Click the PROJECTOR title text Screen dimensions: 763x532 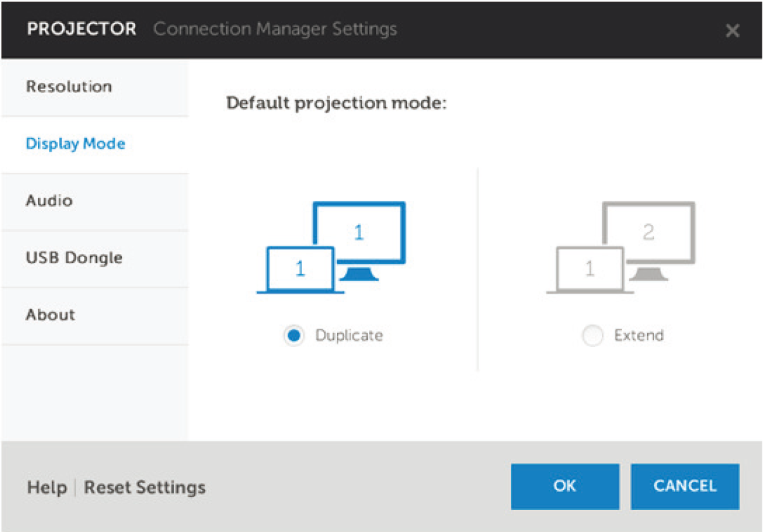[x=81, y=29]
